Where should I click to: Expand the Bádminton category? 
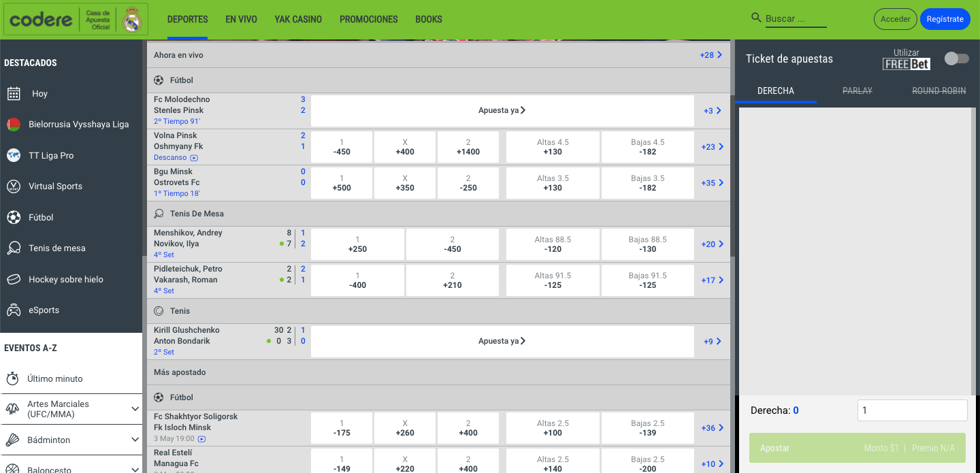tap(135, 440)
